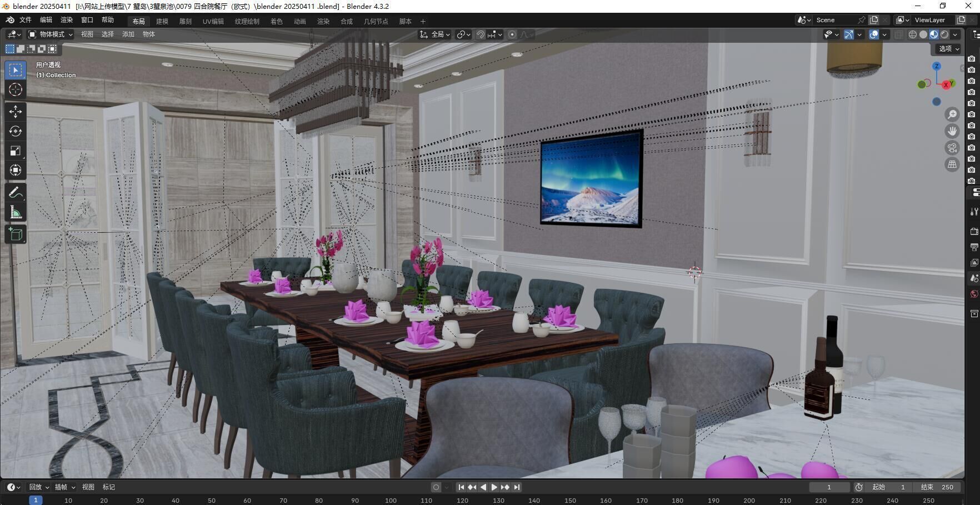
Task: Toggle auto keying record button
Action: click(436, 487)
